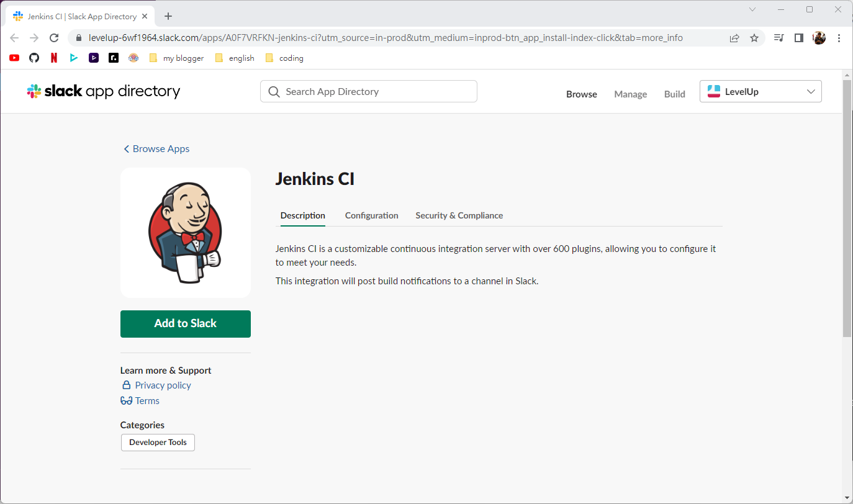
Task: Open the Netflix bookmark icon
Action: coord(54,58)
